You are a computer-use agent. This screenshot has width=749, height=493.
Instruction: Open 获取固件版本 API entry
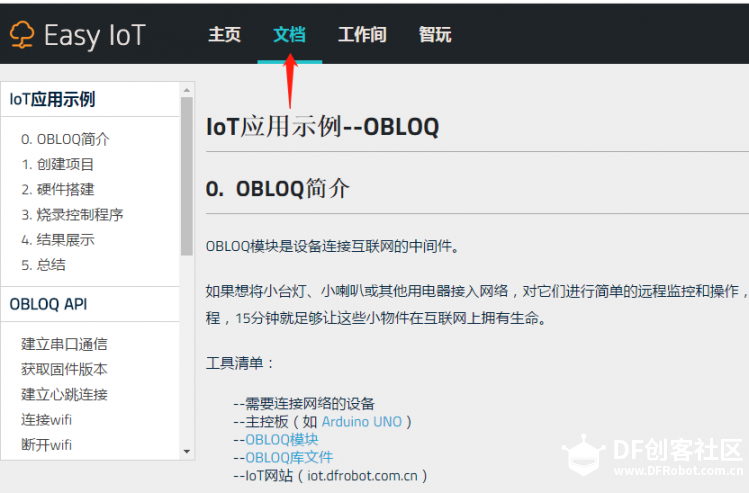tap(64, 369)
